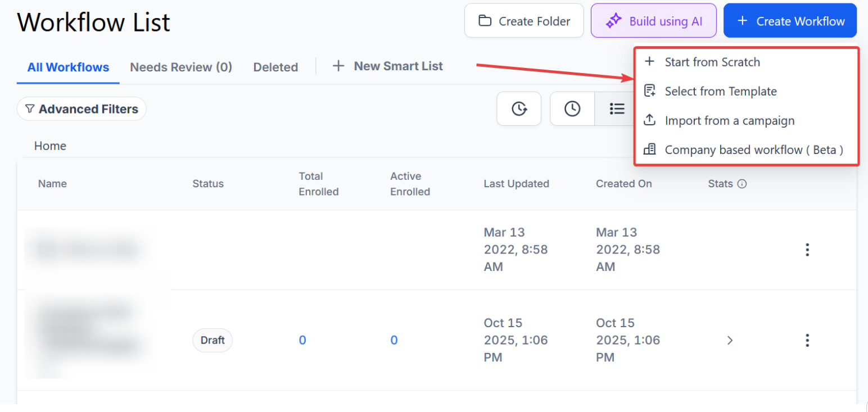Viewport: 868px width, 412px height.
Task: Click the Stats info icon
Action: coord(742,184)
